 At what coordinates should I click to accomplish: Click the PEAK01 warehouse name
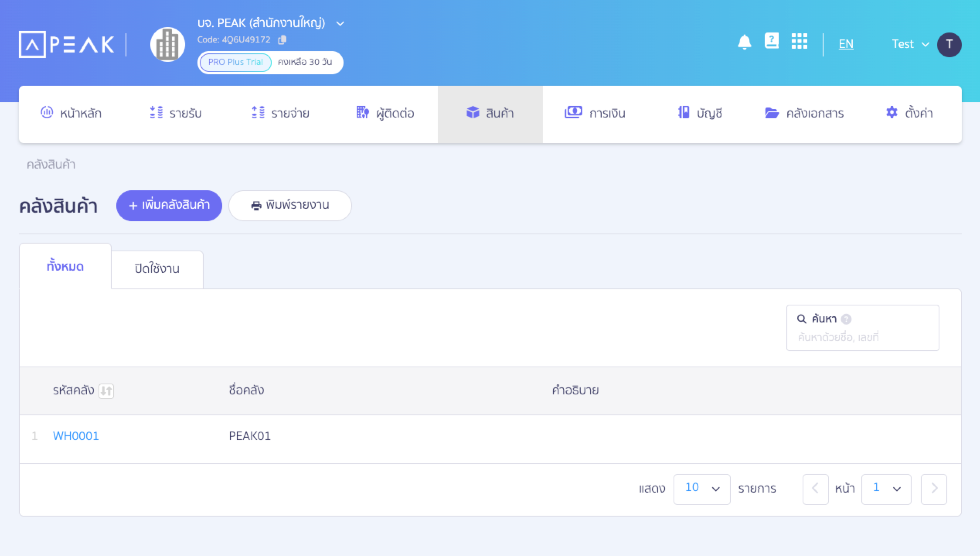click(250, 436)
